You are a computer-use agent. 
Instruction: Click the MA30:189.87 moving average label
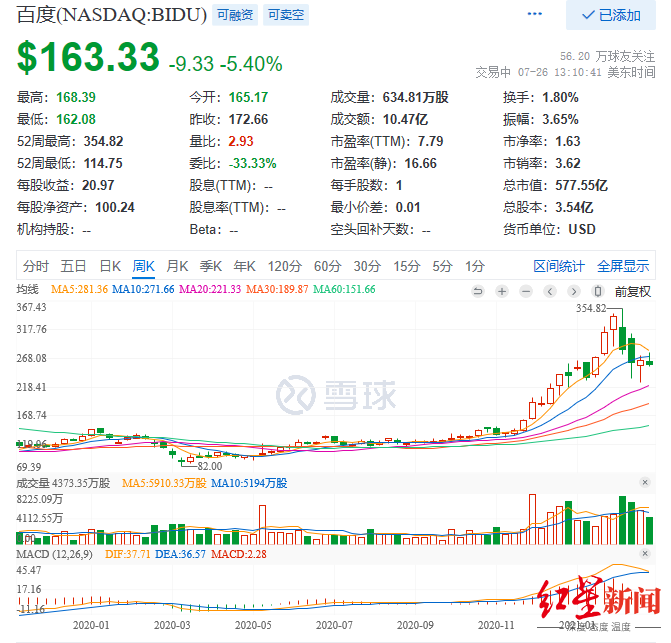point(277,290)
